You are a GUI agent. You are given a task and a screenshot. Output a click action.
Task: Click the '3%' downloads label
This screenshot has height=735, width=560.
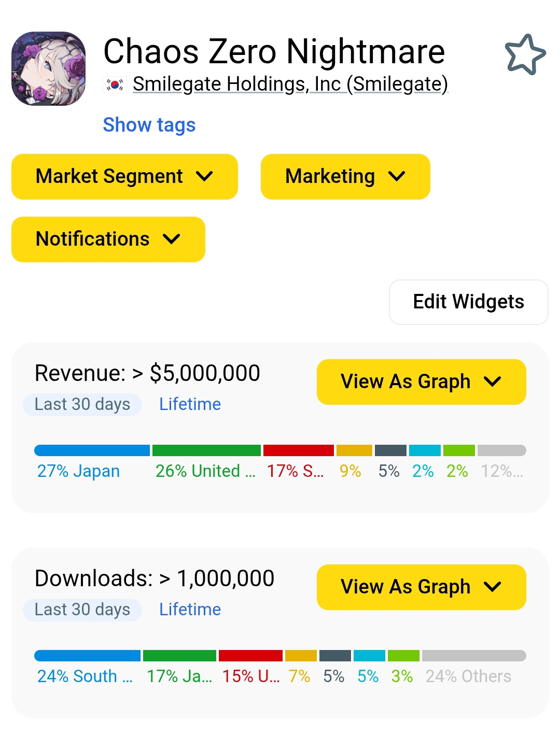point(402,676)
